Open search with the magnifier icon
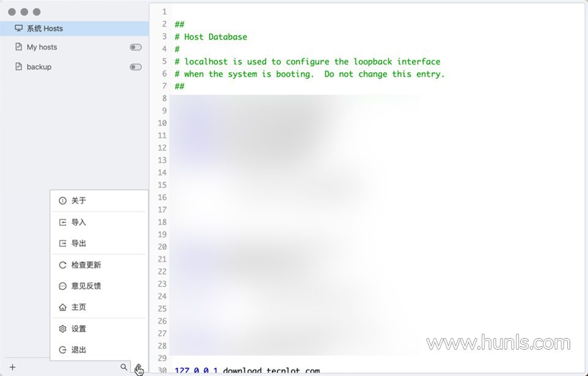 (x=124, y=367)
